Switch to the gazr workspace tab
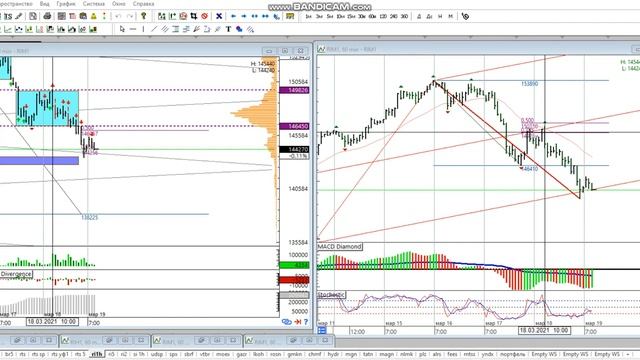 (x=241, y=354)
